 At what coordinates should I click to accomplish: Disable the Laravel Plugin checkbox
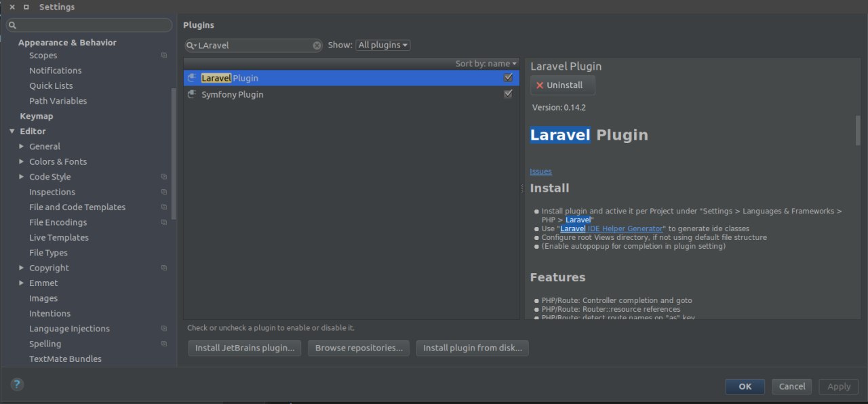[508, 78]
